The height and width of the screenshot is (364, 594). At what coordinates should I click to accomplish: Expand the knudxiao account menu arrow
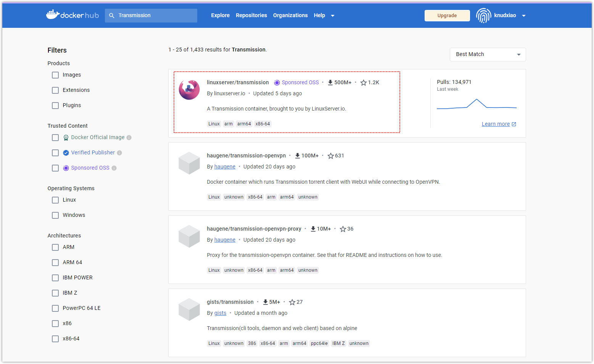(x=524, y=16)
